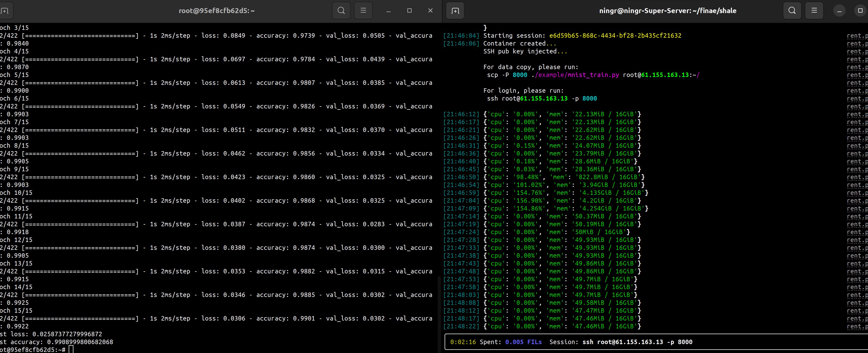Click the [21:46:54] cpu 101.02% log line

click(544, 185)
